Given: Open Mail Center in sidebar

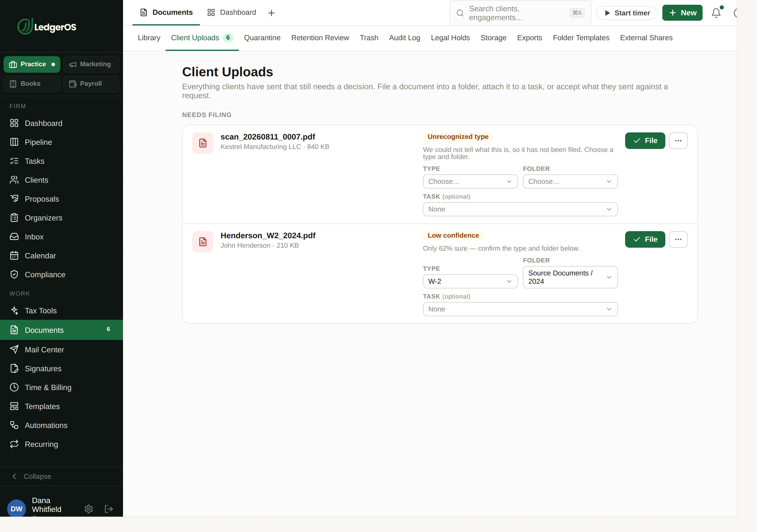Looking at the screenshot, I should (61, 350).
